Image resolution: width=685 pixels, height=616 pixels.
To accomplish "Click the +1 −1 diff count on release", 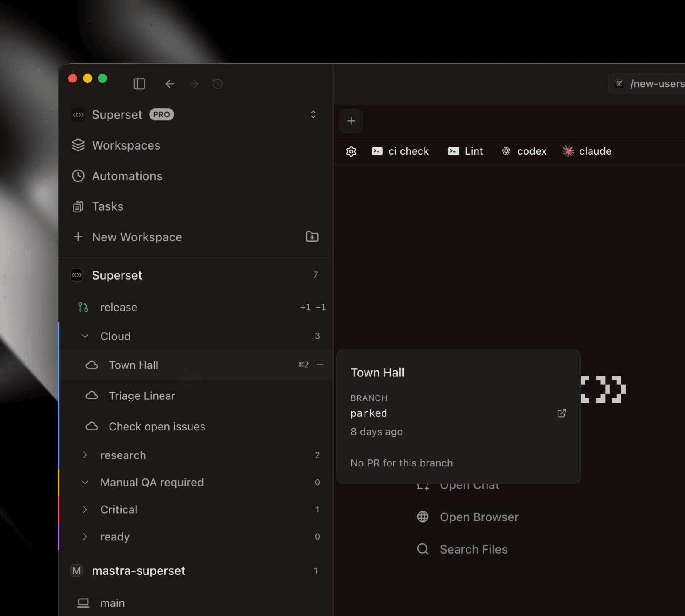I will tap(313, 307).
